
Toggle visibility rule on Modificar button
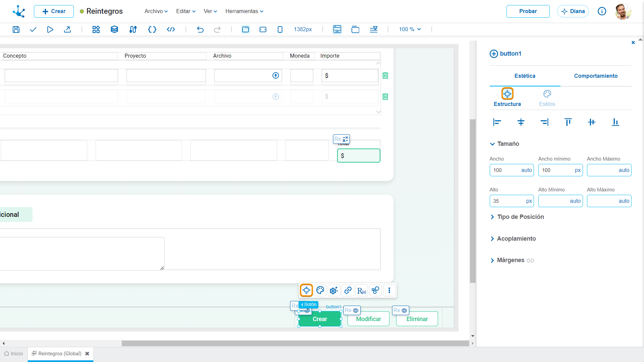click(x=352, y=310)
